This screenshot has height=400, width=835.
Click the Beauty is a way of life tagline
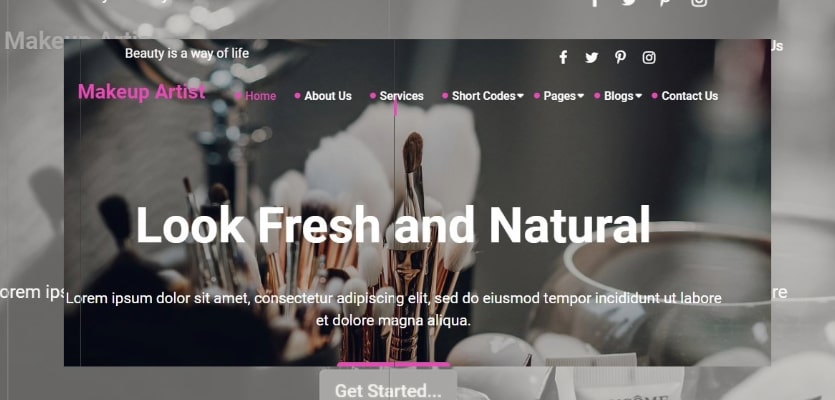(187, 53)
